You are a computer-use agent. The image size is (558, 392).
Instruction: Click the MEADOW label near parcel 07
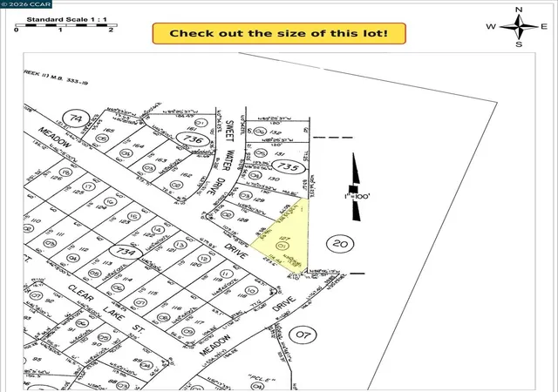click(215, 345)
